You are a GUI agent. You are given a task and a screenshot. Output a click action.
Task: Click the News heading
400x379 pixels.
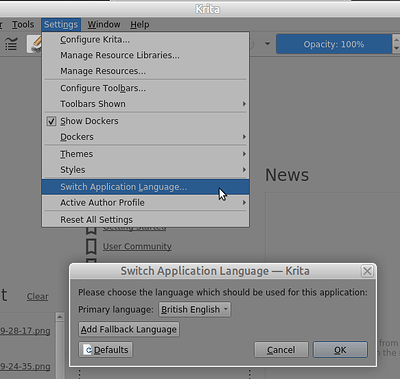click(287, 175)
